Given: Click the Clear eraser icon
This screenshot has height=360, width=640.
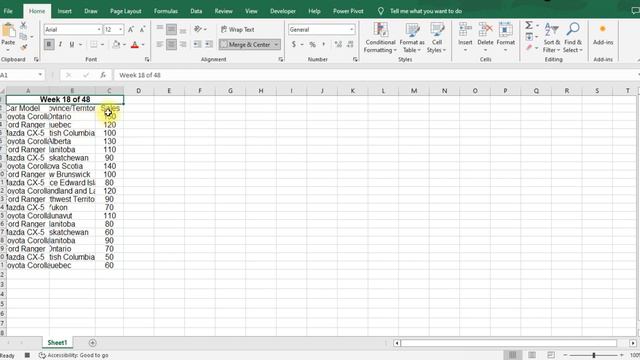Looking at the screenshot, I should (x=529, y=48).
